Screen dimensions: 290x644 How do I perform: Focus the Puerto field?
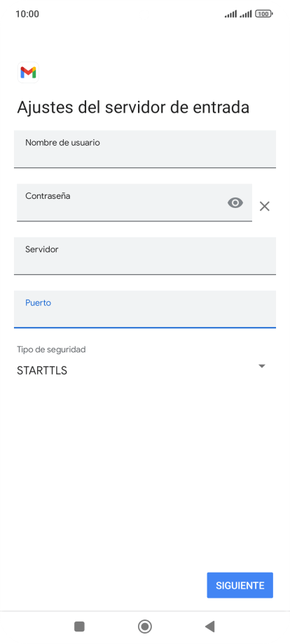point(145,309)
